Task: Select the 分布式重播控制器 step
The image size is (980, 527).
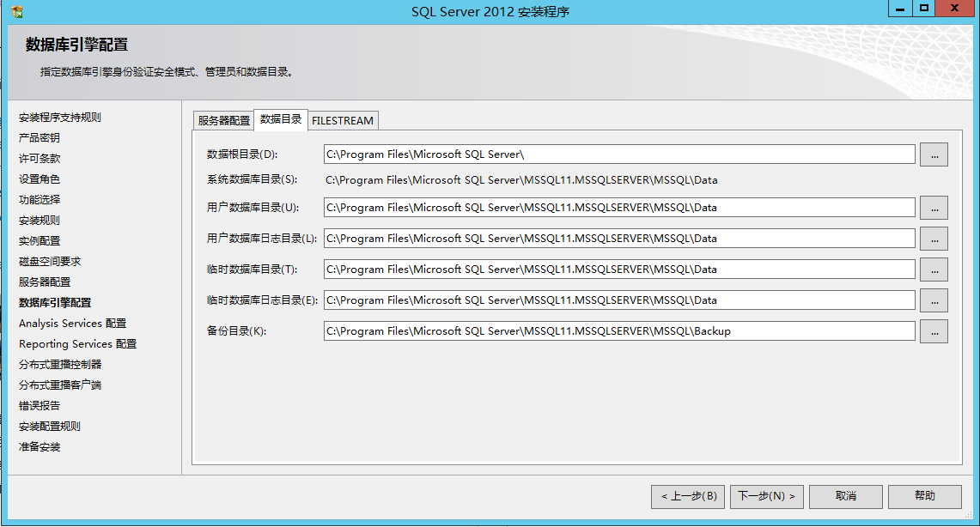Action: (x=60, y=365)
